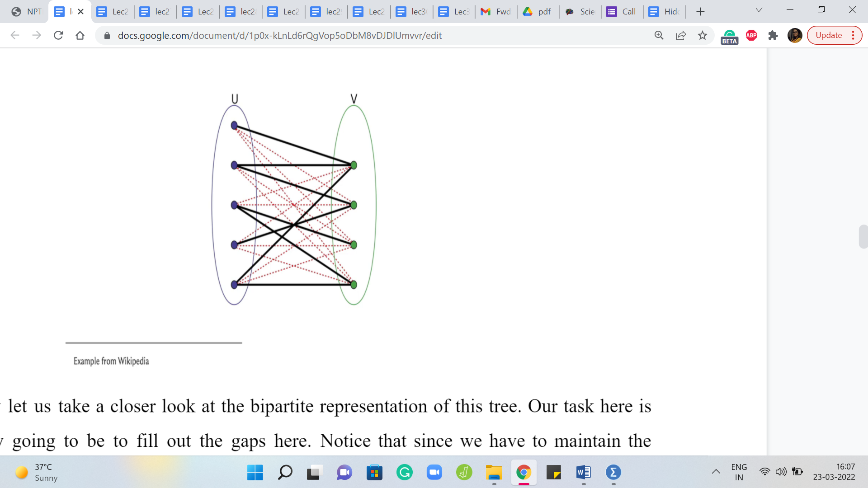Expand the tab search chevron
The width and height of the screenshot is (868, 488).
[x=759, y=10]
